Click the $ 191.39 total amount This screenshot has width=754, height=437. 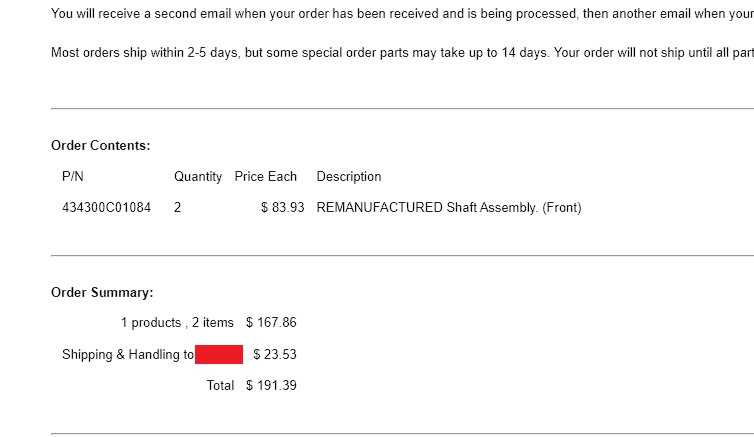[x=271, y=385]
